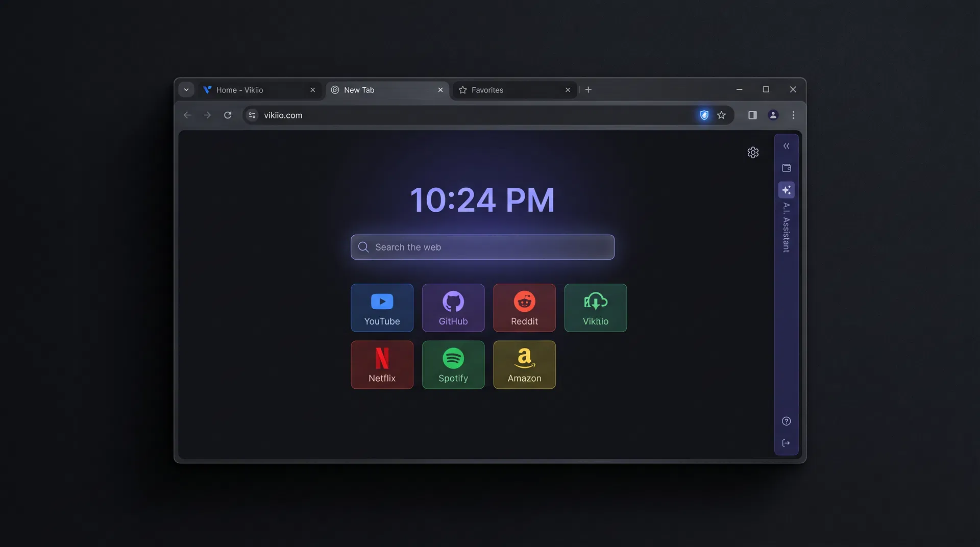Bookmark this page with the star icon

721,115
